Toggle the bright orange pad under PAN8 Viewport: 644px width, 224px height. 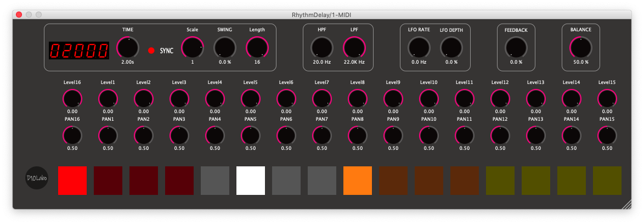pos(358,181)
